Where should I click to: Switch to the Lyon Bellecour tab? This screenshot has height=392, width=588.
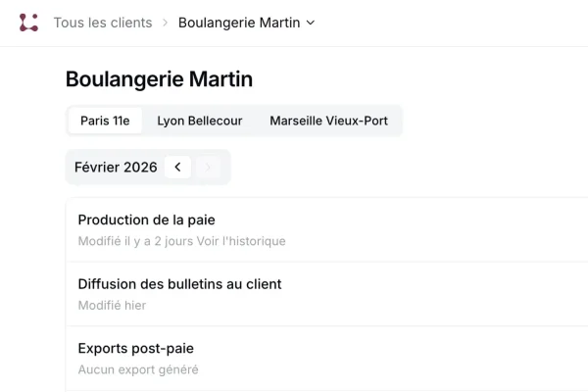tap(200, 121)
